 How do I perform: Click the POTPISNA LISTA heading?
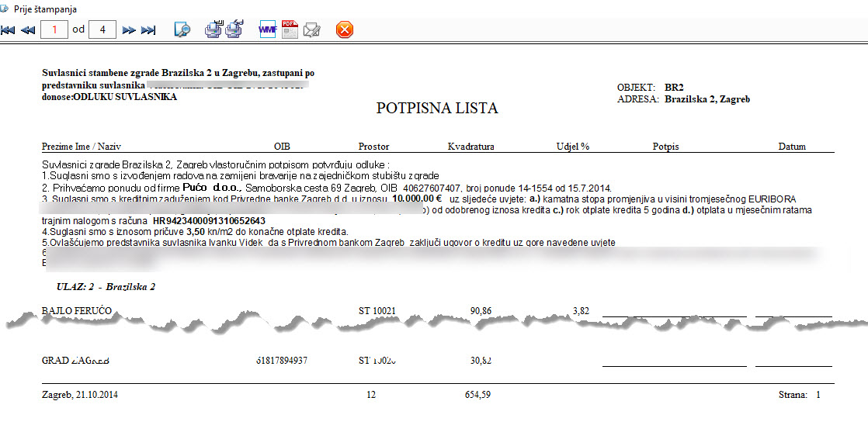click(x=437, y=109)
